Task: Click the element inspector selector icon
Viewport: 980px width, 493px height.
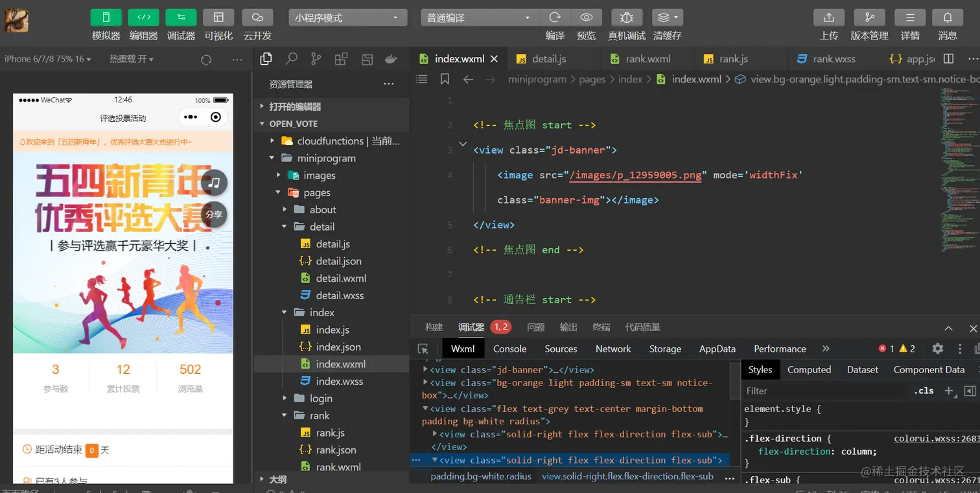Action: click(423, 349)
